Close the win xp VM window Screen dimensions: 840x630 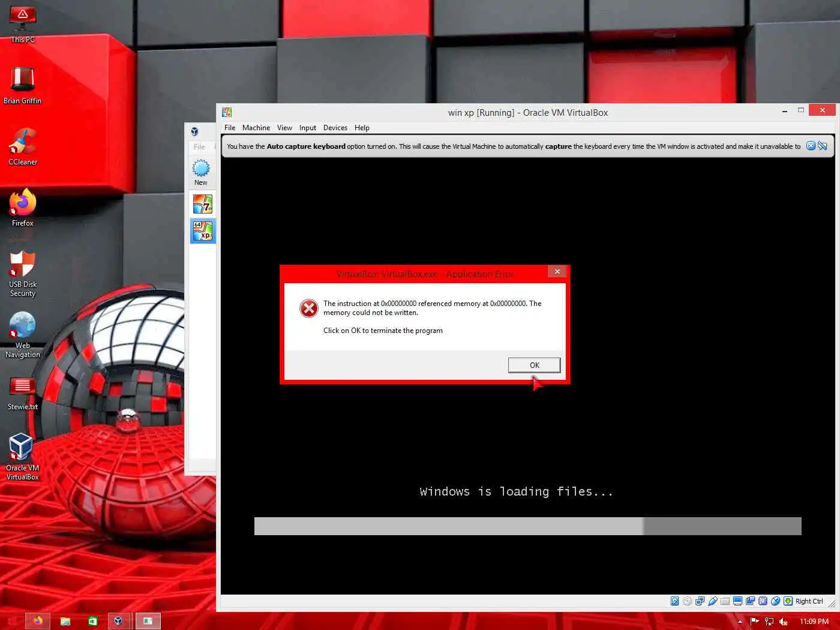pyautogui.click(x=822, y=110)
